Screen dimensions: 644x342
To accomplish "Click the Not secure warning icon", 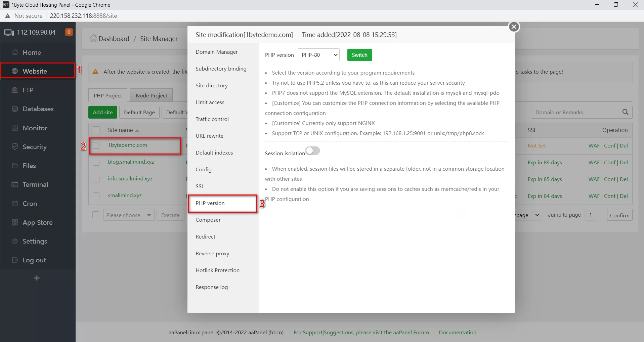I will click(8, 16).
